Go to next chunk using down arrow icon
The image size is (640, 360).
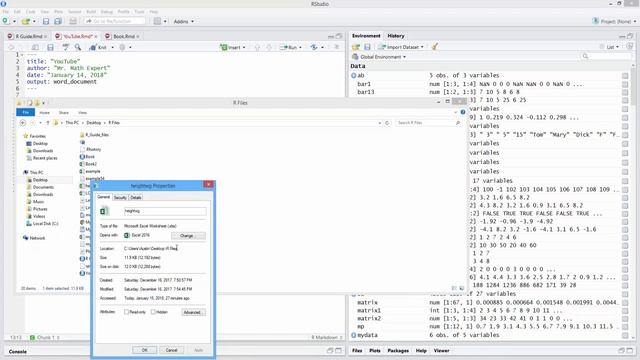tap(269, 47)
